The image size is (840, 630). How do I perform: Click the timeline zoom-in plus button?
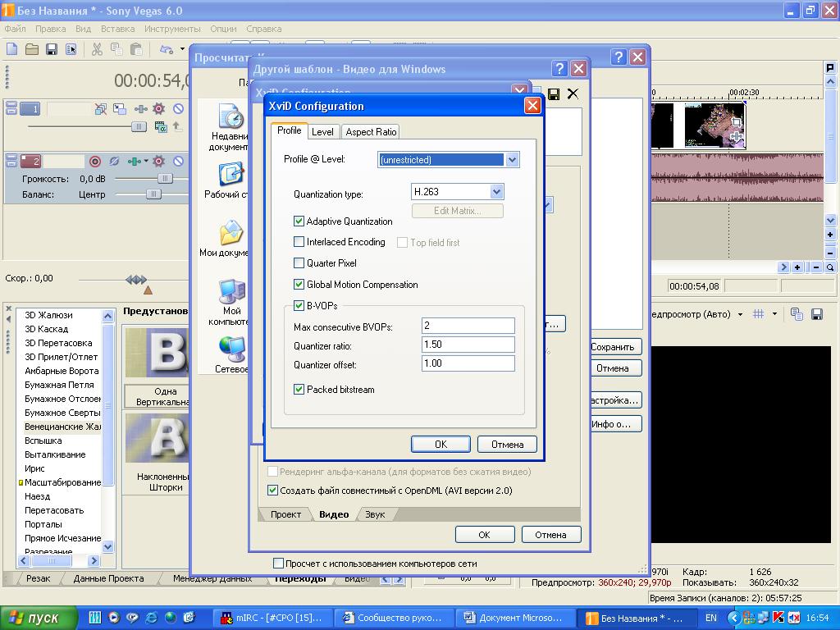(x=797, y=267)
